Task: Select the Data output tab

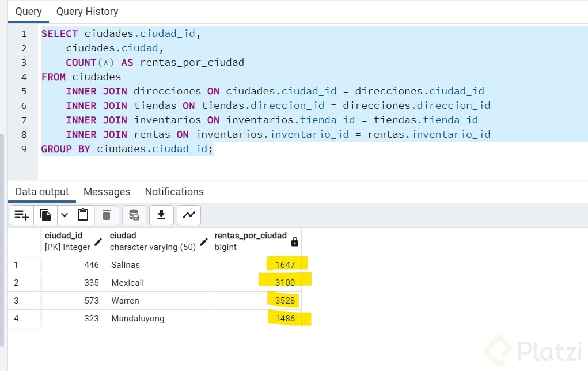Action: pyautogui.click(x=42, y=192)
